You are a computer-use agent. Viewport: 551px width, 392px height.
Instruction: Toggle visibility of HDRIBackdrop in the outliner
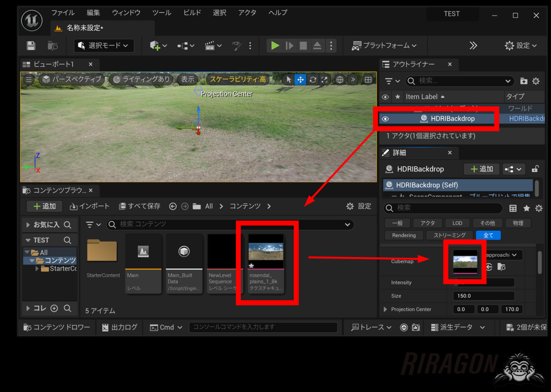pos(385,118)
